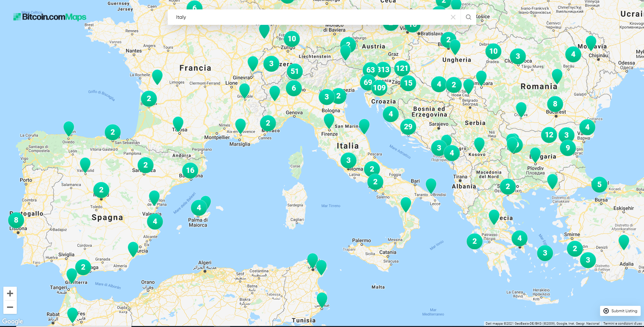The width and height of the screenshot is (644, 327).
Task: Select the map pin near Murcia
Action: [133, 249]
